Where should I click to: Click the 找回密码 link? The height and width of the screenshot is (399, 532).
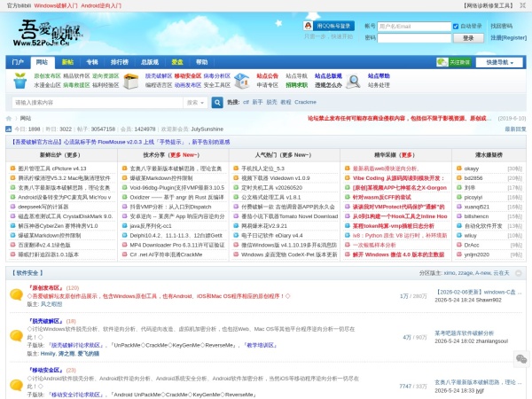[x=502, y=26]
